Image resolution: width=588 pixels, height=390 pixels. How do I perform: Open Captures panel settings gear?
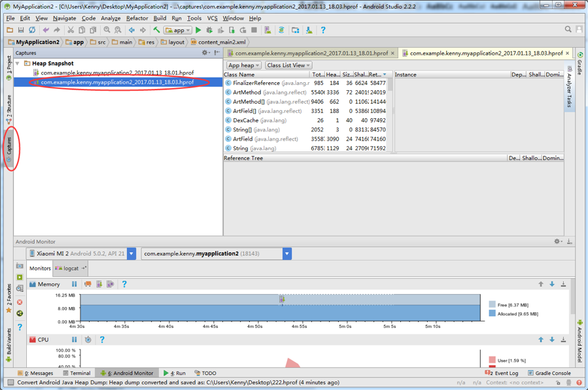(205, 53)
